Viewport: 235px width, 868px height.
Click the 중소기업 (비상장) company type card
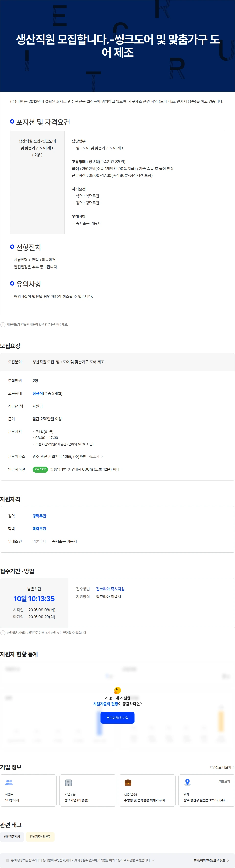click(x=88, y=790)
